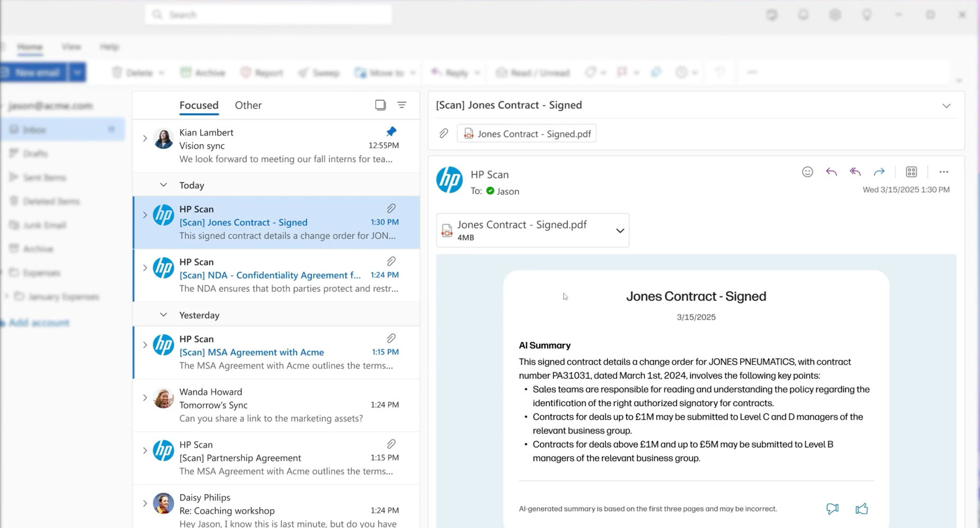Viewport: 980px width, 528px height.
Task: Switch to the Other inbox tab
Action: (x=248, y=105)
